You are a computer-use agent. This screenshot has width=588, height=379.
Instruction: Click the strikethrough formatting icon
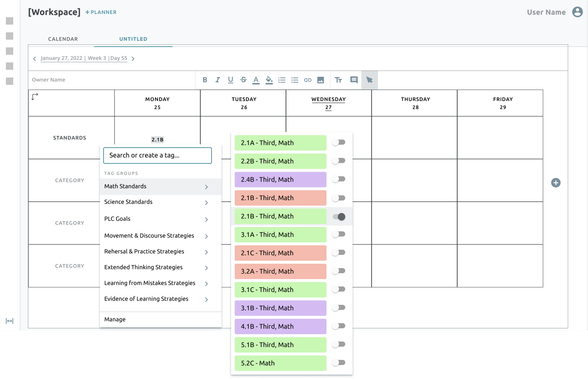point(244,80)
